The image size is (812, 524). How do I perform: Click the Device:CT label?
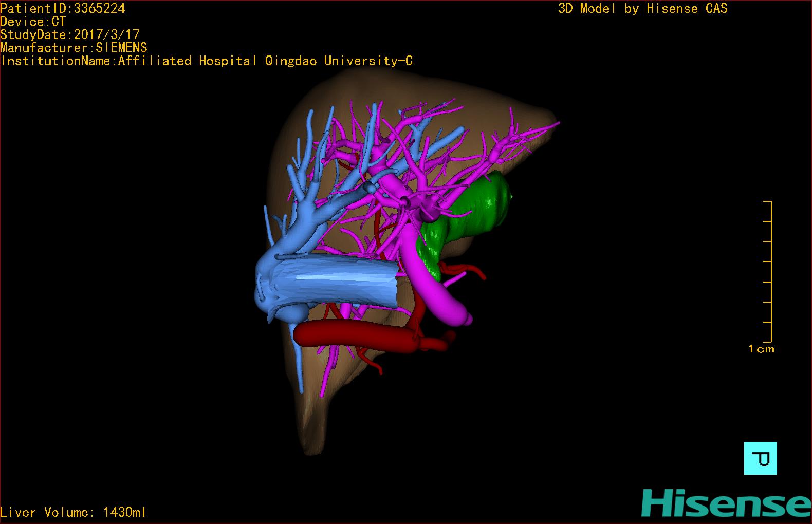click(33, 22)
